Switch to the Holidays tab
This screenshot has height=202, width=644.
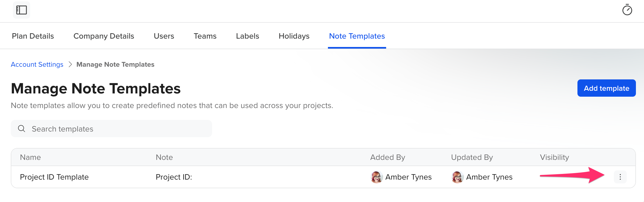(x=294, y=36)
